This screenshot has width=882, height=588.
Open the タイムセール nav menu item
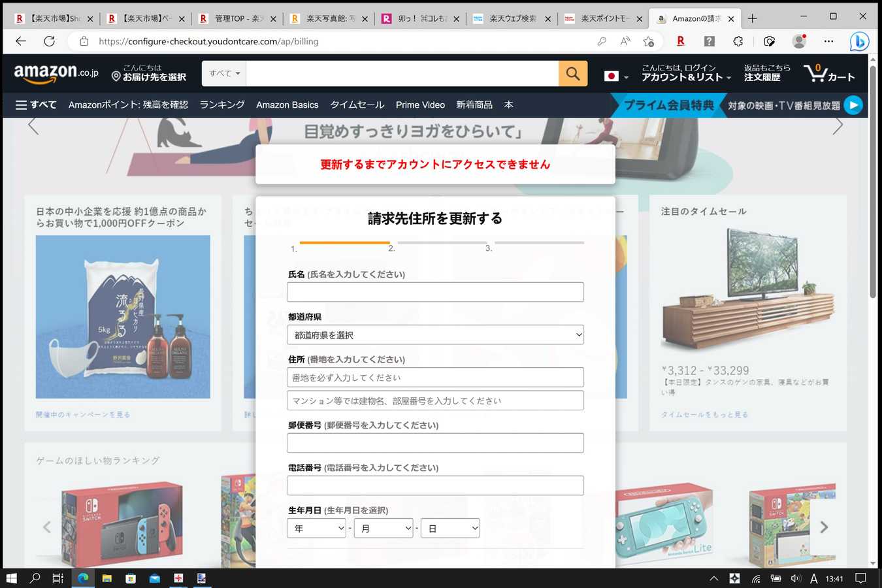click(x=357, y=105)
